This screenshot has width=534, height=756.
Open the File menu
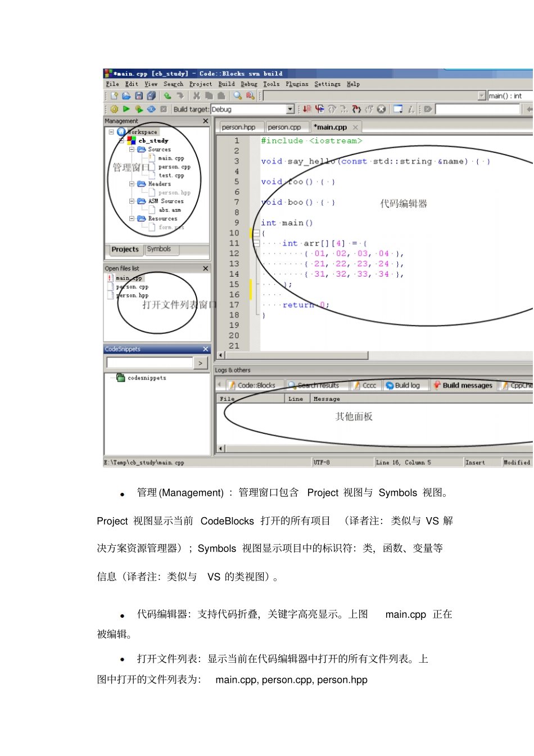coord(112,84)
